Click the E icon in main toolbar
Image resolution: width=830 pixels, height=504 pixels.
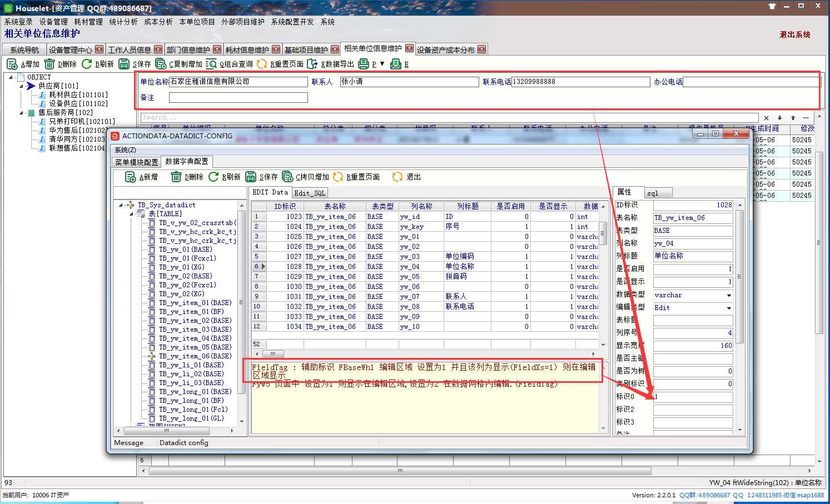click(396, 64)
